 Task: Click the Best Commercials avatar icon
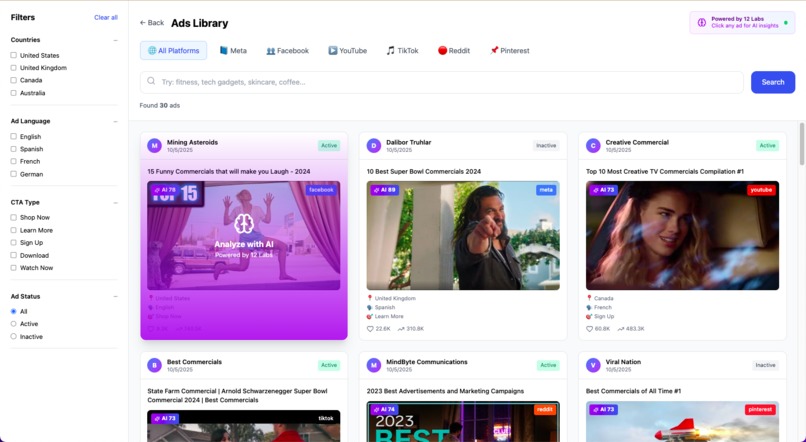tap(154, 365)
